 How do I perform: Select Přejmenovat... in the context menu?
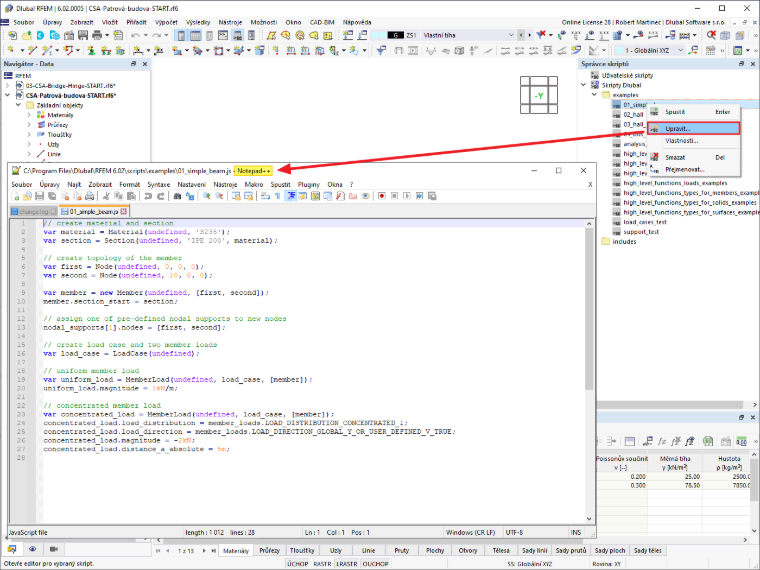[694, 170]
